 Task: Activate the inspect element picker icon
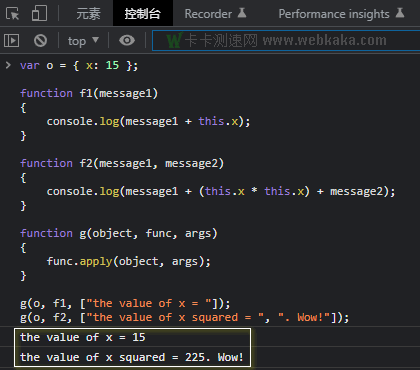click(13, 14)
